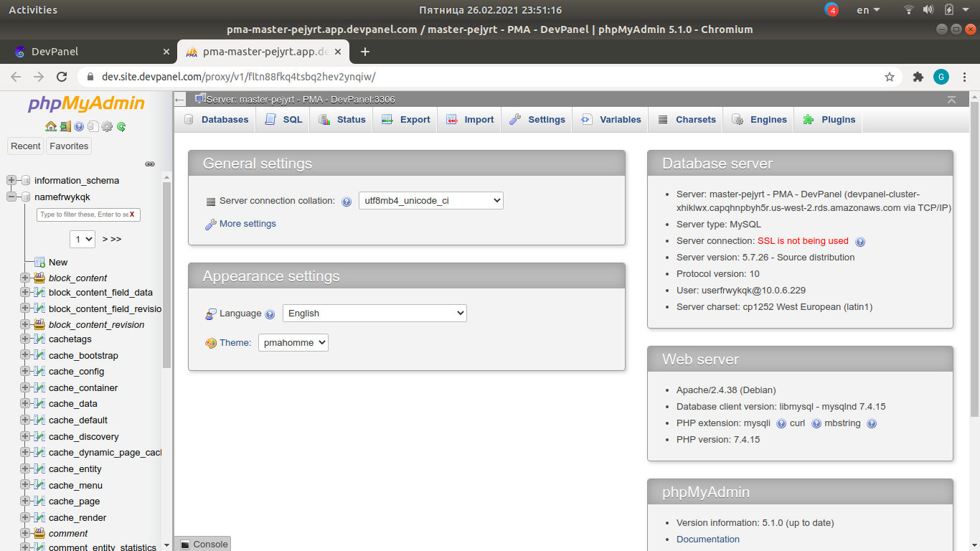Viewport: 980px width, 551px height.
Task: Click the help icon next to SSL is not being used
Action: [859, 241]
